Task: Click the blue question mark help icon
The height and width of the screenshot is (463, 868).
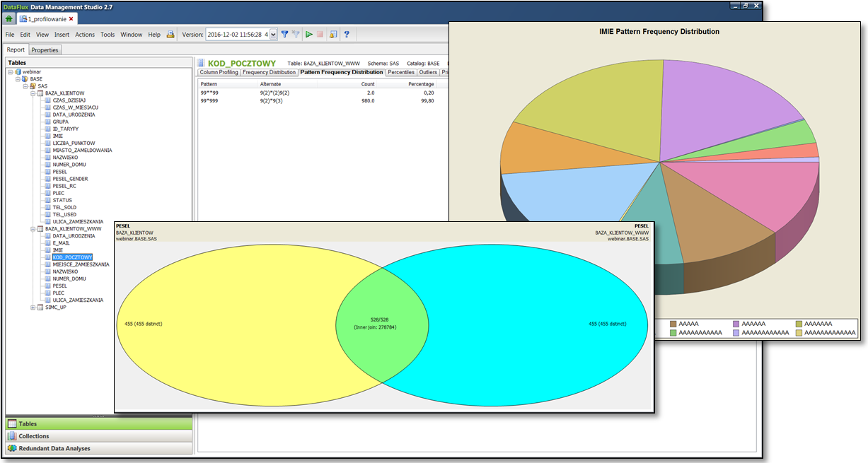Action: [x=347, y=34]
